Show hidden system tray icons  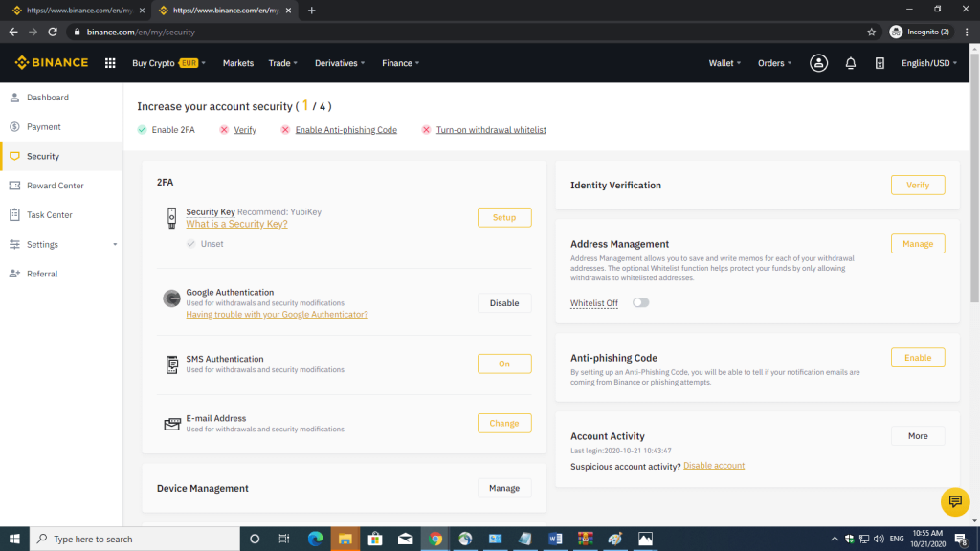tap(834, 539)
